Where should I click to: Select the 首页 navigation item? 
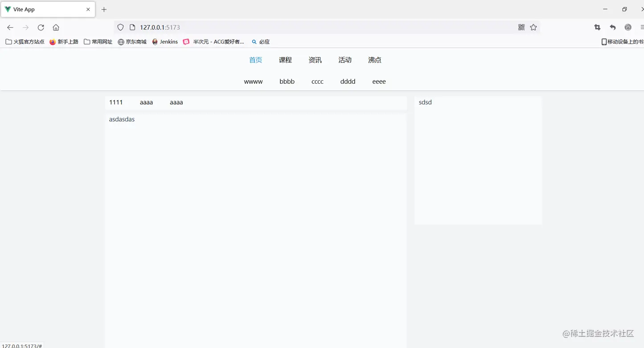pyautogui.click(x=255, y=60)
